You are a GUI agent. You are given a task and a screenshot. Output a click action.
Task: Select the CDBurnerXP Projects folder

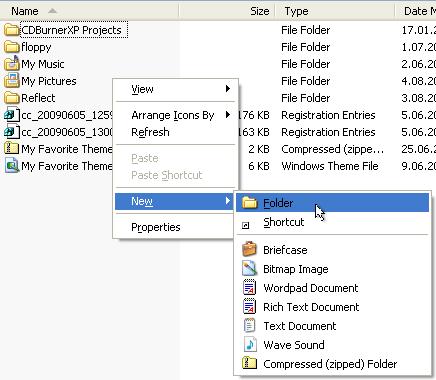(71, 30)
